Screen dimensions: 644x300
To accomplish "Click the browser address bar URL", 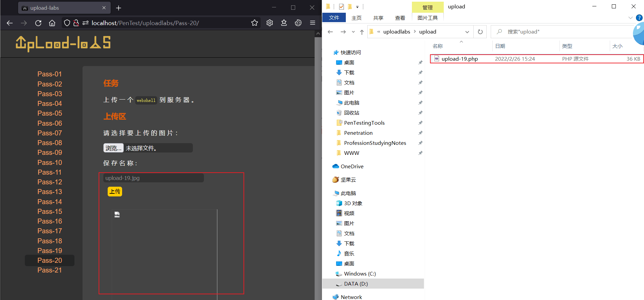I will [145, 23].
